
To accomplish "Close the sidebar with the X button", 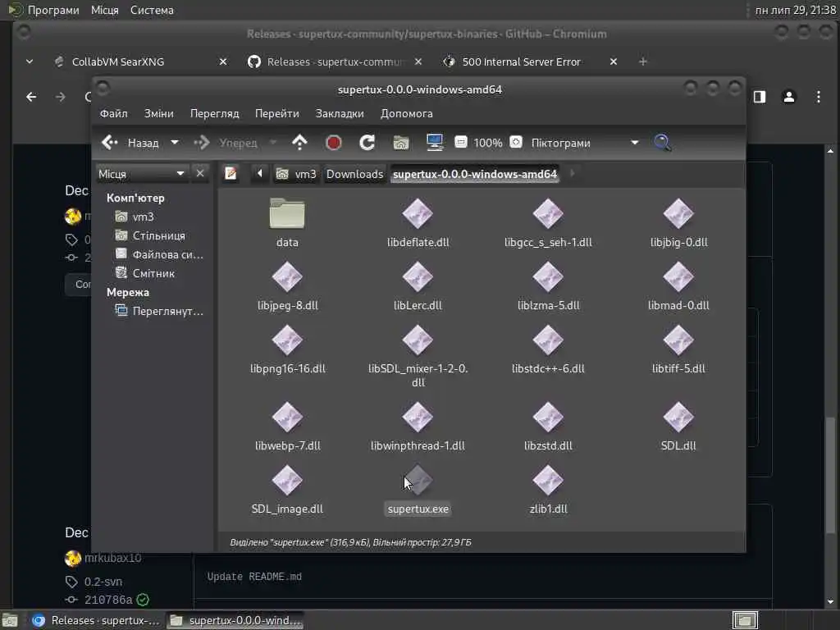I will [200, 174].
